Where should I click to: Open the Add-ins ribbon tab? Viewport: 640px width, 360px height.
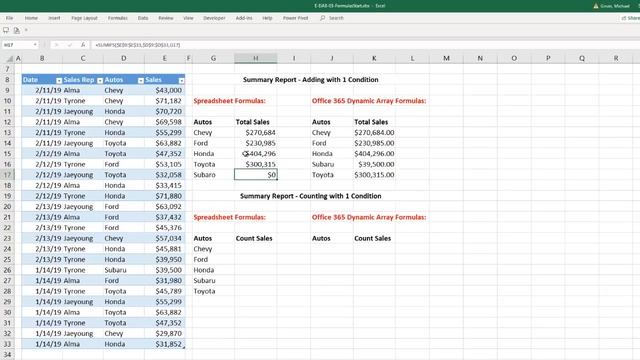tap(244, 18)
